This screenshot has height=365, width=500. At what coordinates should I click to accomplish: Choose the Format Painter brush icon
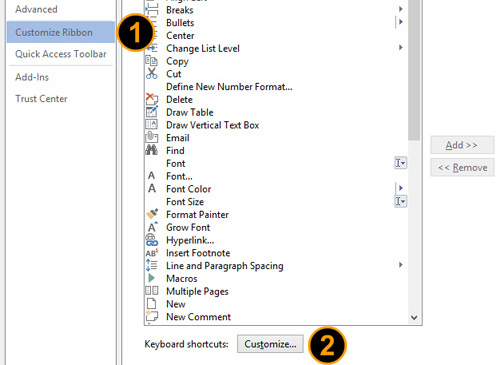[x=152, y=214]
